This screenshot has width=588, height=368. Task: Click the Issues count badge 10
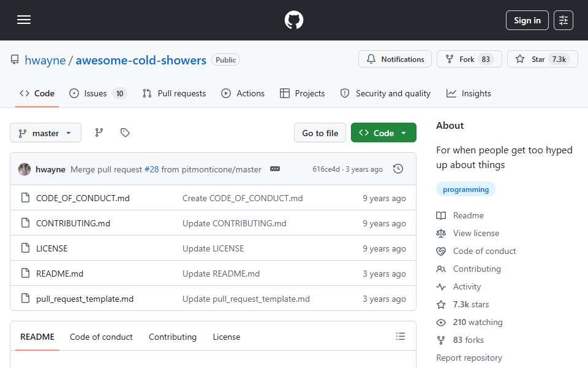[x=119, y=93]
